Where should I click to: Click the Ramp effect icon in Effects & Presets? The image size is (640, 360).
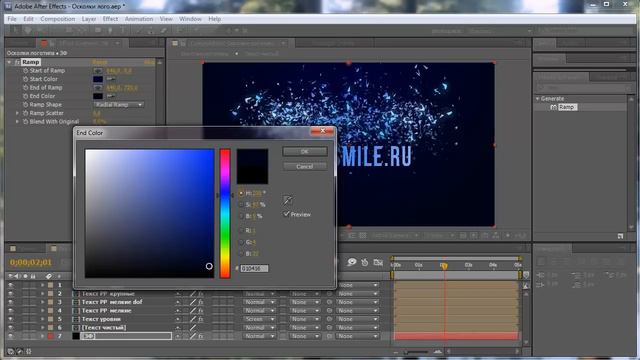(553, 107)
